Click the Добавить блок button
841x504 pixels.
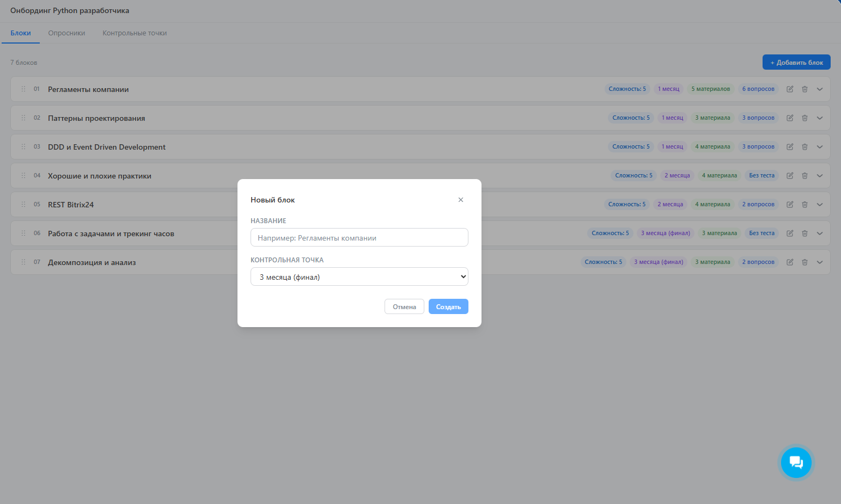pos(796,63)
